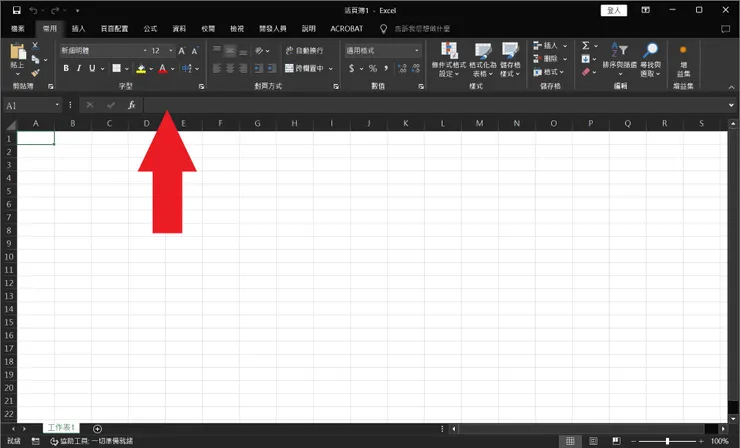
Task: Switch to Page Break Preview in status bar
Action: point(616,441)
